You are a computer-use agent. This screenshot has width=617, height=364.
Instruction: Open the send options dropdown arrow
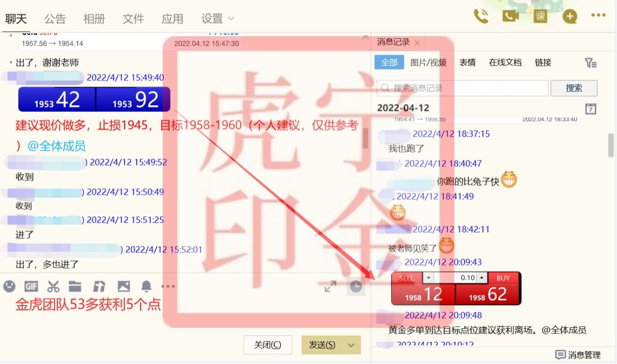coord(351,345)
